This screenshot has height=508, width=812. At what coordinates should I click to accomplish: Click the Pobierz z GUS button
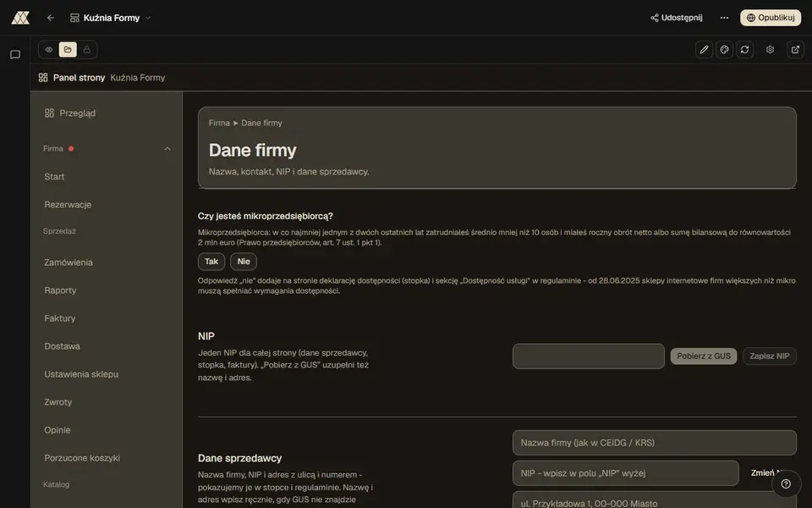click(x=703, y=356)
